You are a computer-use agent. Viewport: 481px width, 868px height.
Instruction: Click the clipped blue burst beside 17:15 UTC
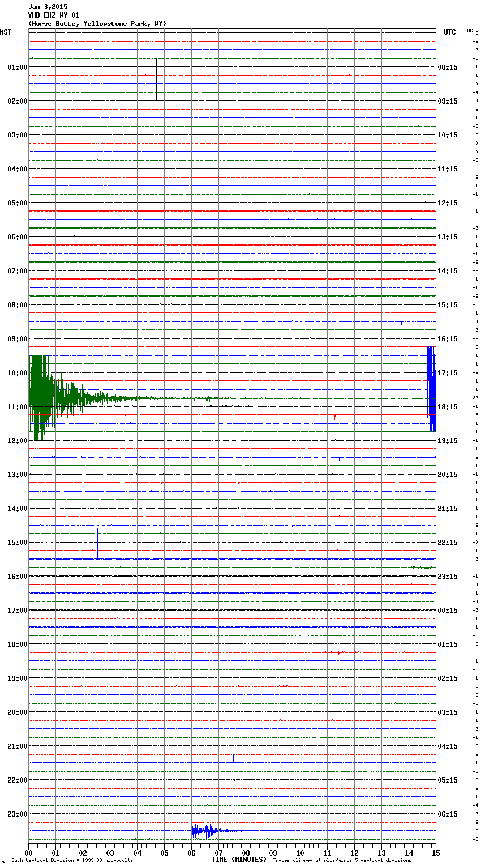431,389
